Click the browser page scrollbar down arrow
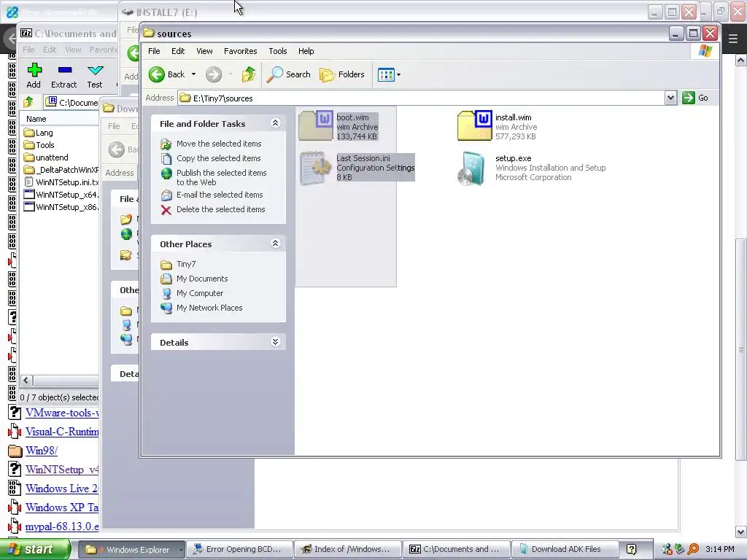This screenshot has height=560, width=747. coord(741,532)
